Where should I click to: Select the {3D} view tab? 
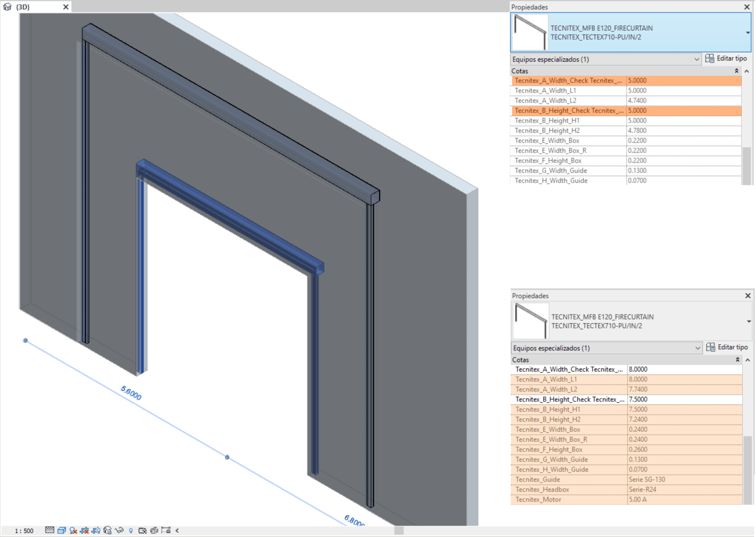24,7
